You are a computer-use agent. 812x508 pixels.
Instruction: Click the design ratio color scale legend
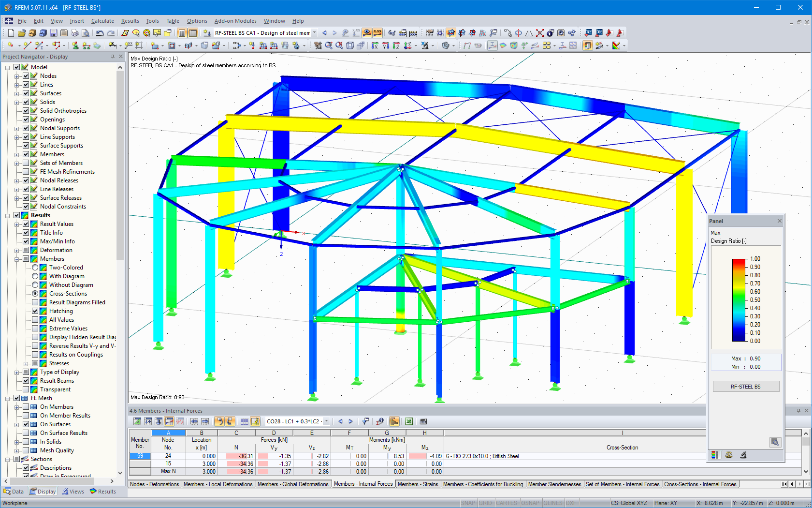[x=739, y=300]
